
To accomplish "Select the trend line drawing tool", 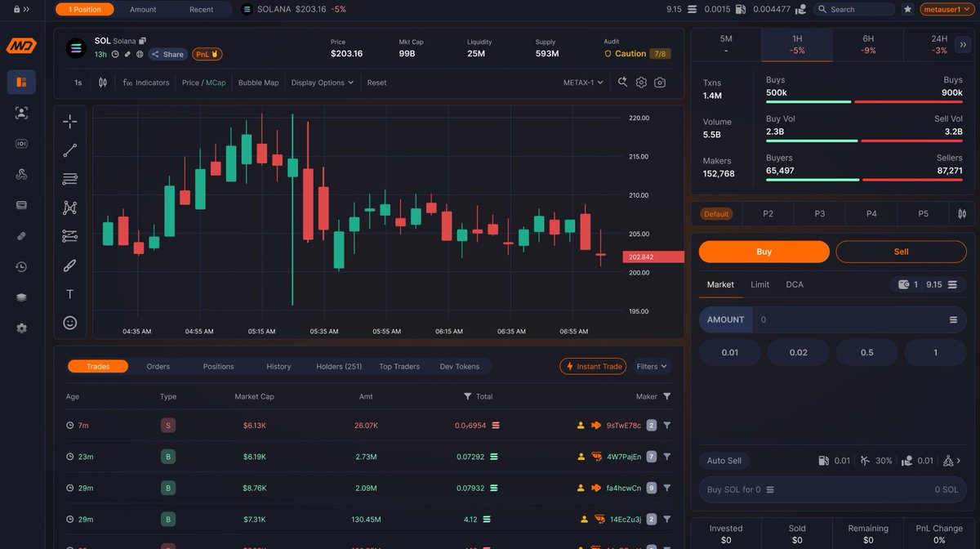I will point(69,150).
